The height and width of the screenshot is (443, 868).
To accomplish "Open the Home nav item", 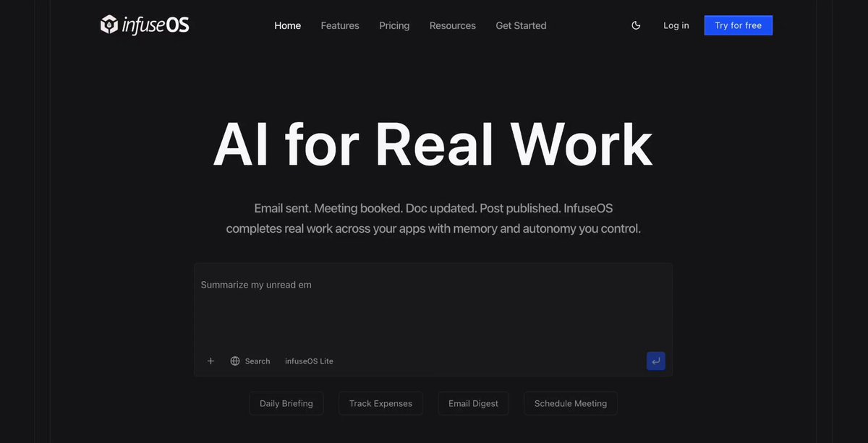I will (287, 25).
